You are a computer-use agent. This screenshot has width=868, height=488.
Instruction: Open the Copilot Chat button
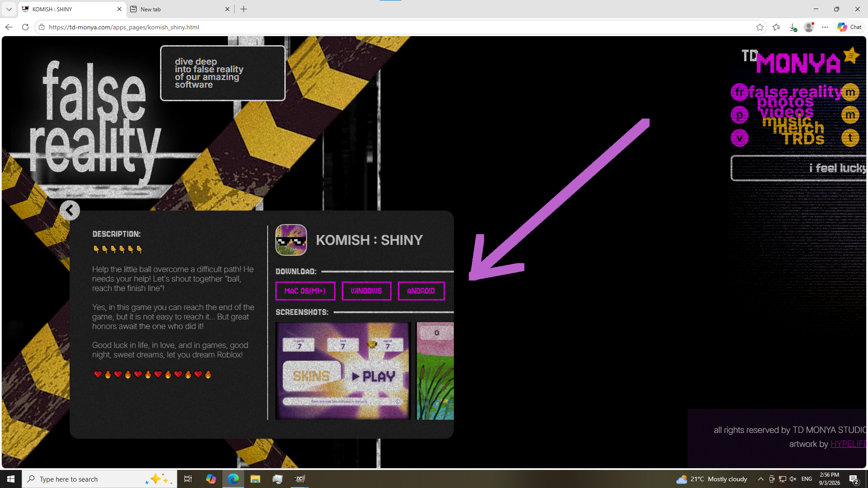tap(849, 27)
